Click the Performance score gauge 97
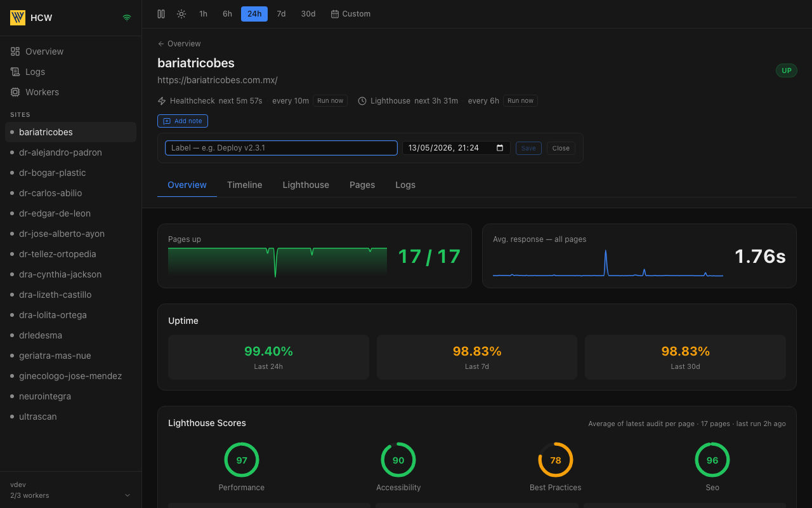812x508 pixels. (x=242, y=460)
